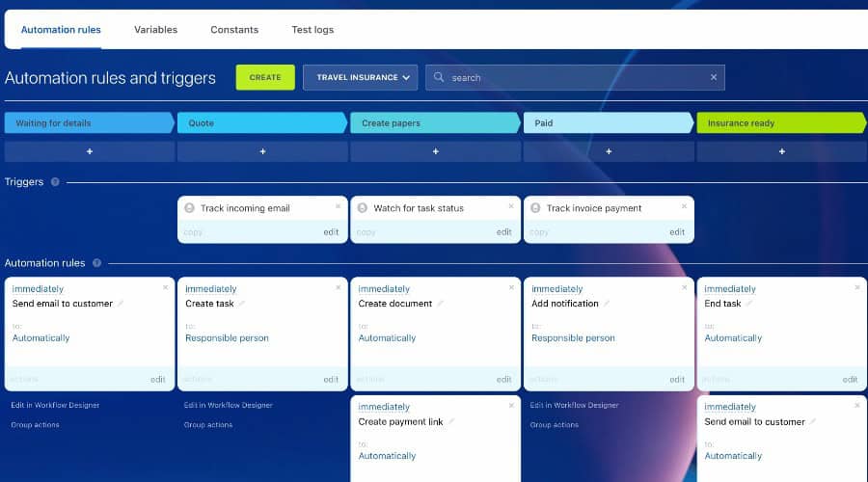
Task: Select the Quote stage header
Action: [x=262, y=122]
